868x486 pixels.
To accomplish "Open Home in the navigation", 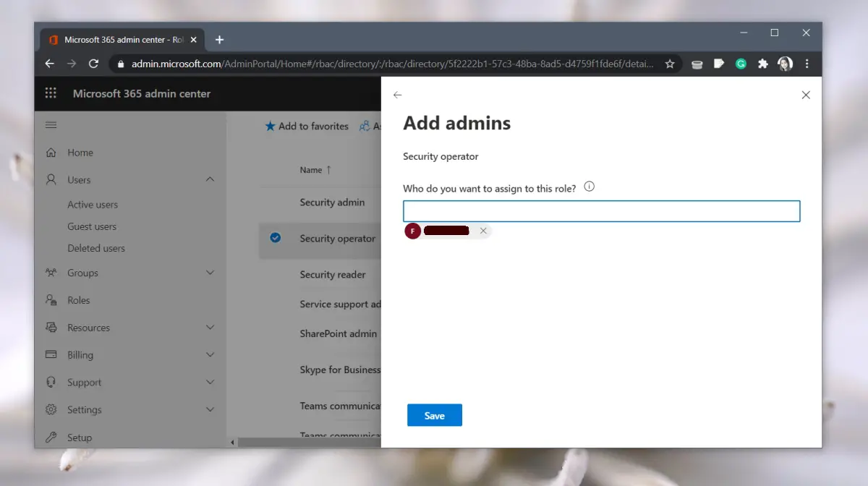I will (x=80, y=153).
